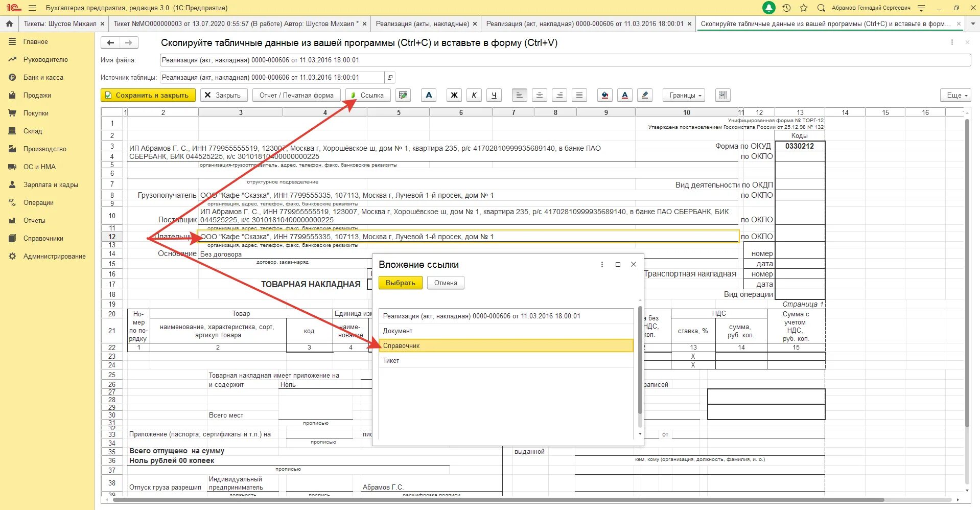Click the search magnifier in title bar
The width and height of the screenshot is (980, 510).
pos(821,8)
